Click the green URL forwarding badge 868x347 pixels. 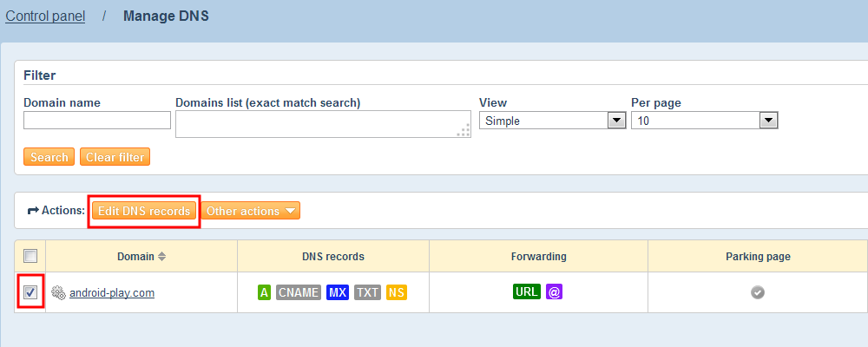[527, 292]
